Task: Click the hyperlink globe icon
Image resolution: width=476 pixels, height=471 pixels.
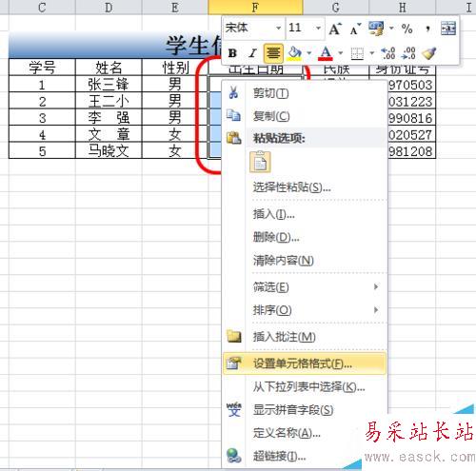Action: pos(234,456)
